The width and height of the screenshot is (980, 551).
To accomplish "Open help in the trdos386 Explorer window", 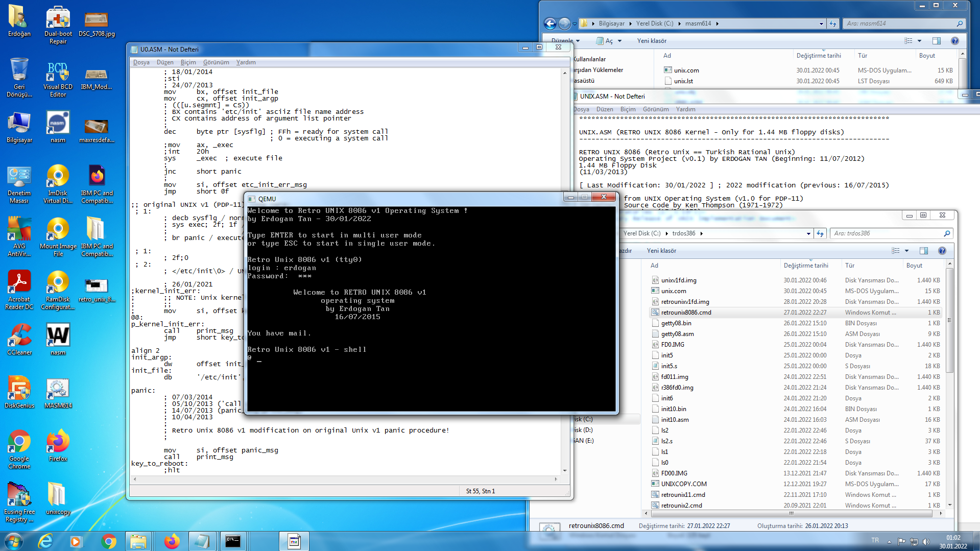I will (942, 251).
